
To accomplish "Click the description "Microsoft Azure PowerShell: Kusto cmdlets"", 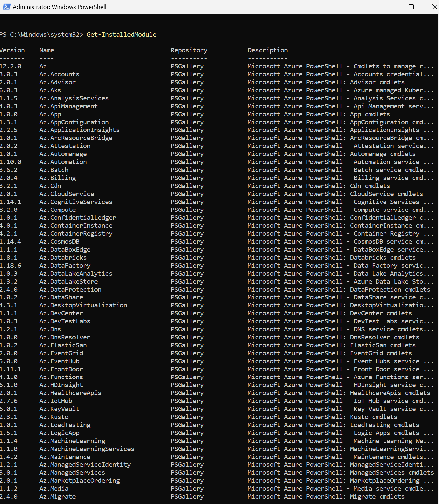I will coord(322,417).
